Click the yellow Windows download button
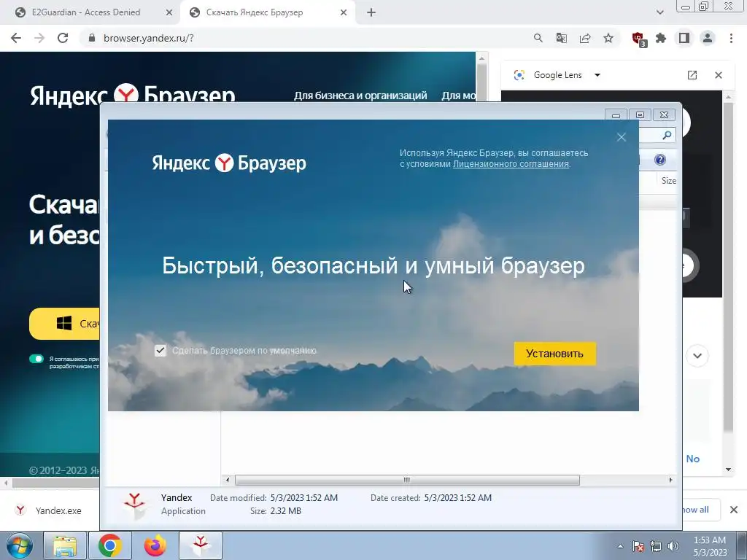Viewport: 747px width, 560px height. click(x=64, y=324)
